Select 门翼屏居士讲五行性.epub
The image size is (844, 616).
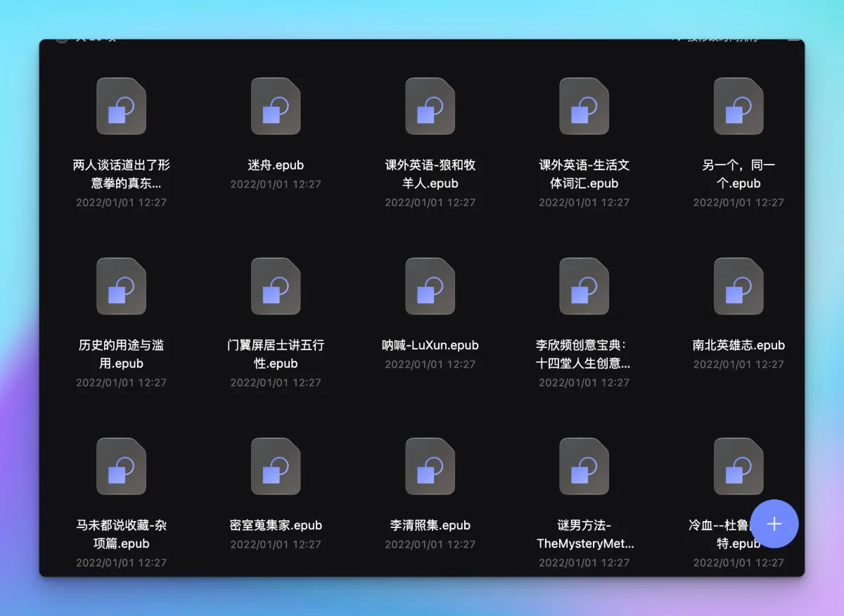[x=276, y=286]
